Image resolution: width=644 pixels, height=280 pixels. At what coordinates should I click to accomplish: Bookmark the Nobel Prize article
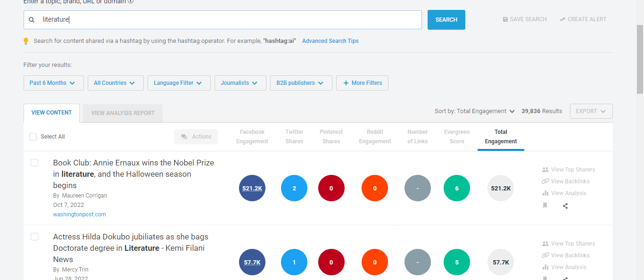pyautogui.click(x=545, y=206)
